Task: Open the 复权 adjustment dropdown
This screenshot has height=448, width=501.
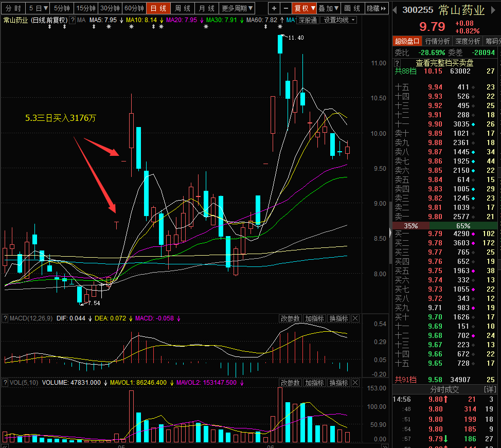Action: (x=305, y=8)
